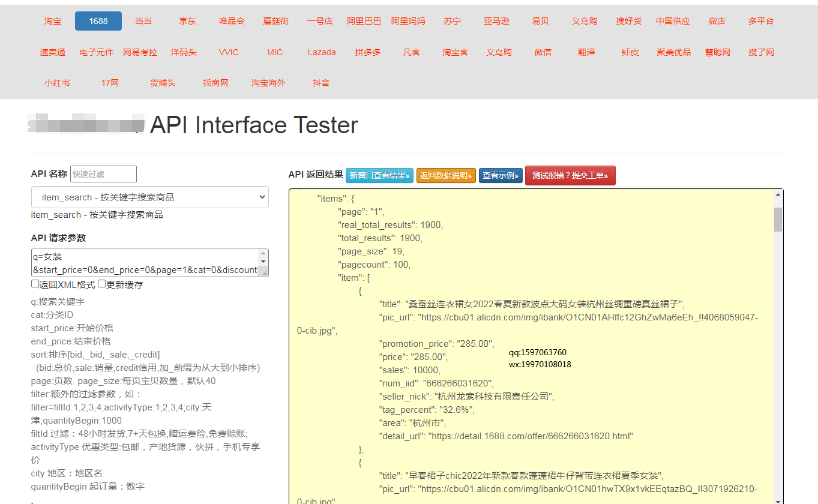The height and width of the screenshot is (504, 818).
Task: Go to the 一号店 platform
Action: (x=319, y=21)
